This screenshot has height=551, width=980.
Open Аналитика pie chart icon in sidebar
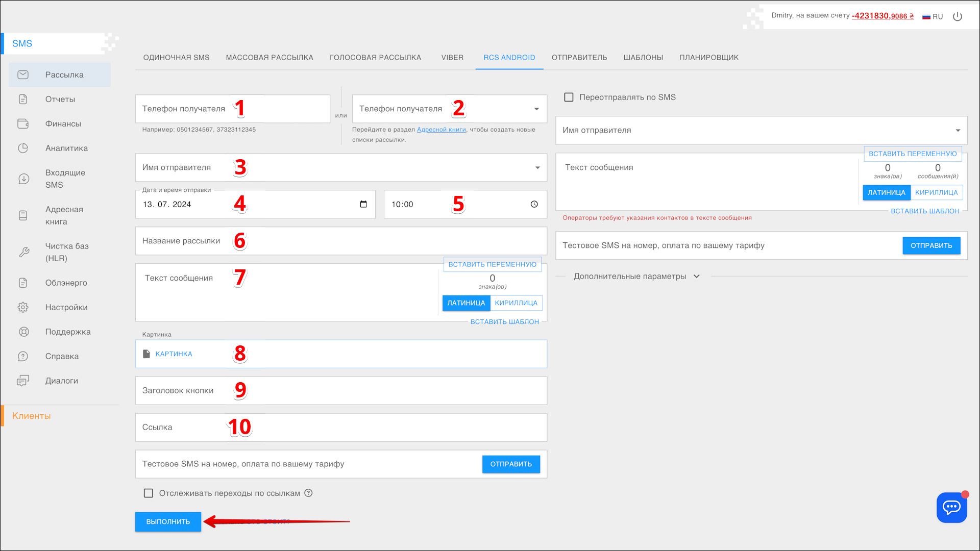(23, 148)
